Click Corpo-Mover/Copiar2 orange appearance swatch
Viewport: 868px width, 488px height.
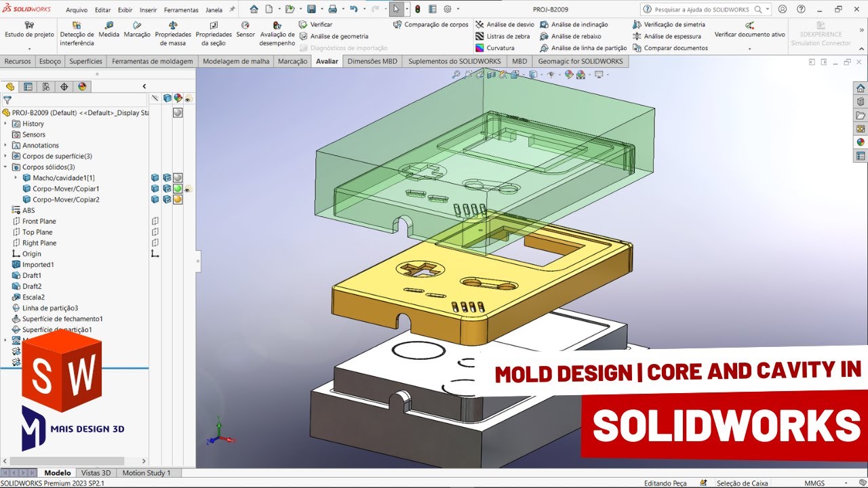tap(177, 199)
